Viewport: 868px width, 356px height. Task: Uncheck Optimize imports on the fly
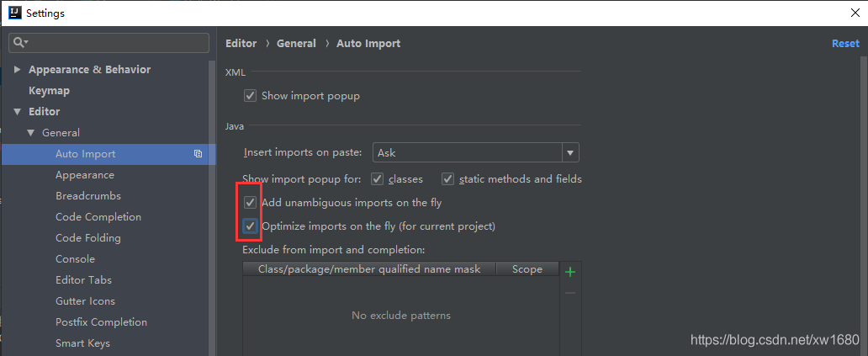click(251, 226)
